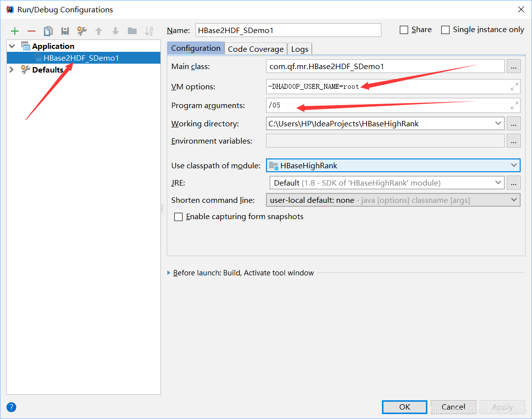
Task: Add a new run configuration
Action: coord(15,31)
